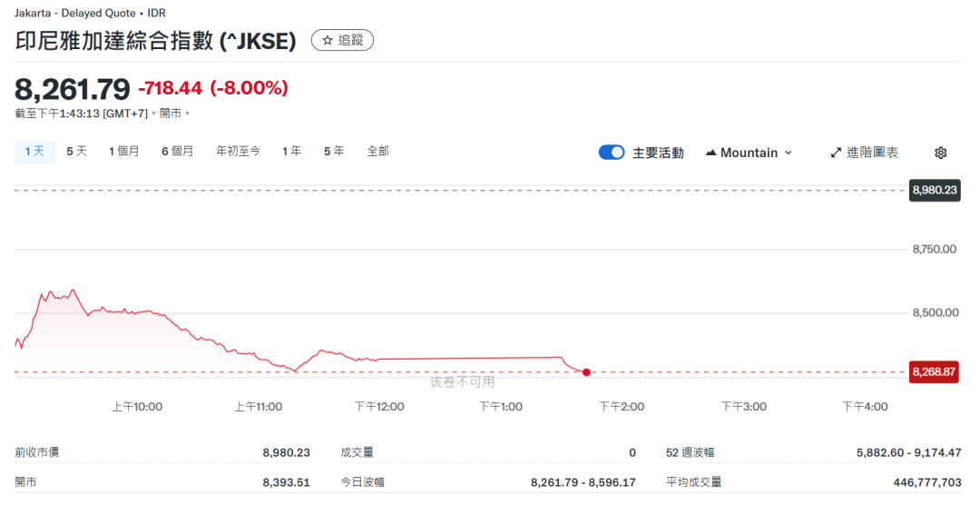The height and width of the screenshot is (505, 980).
Task: Expand the Mountain chart type dropdown
Action: 788,153
